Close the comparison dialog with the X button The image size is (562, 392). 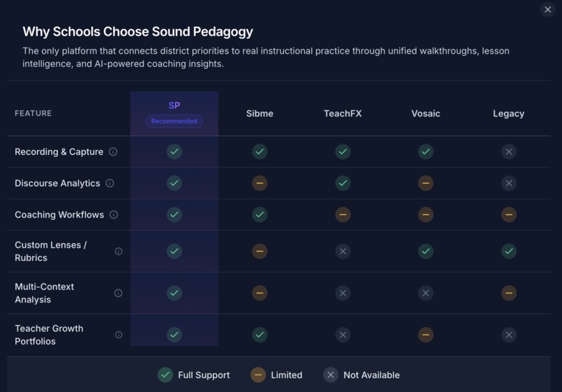pyautogui.click(x=547, y=10)
